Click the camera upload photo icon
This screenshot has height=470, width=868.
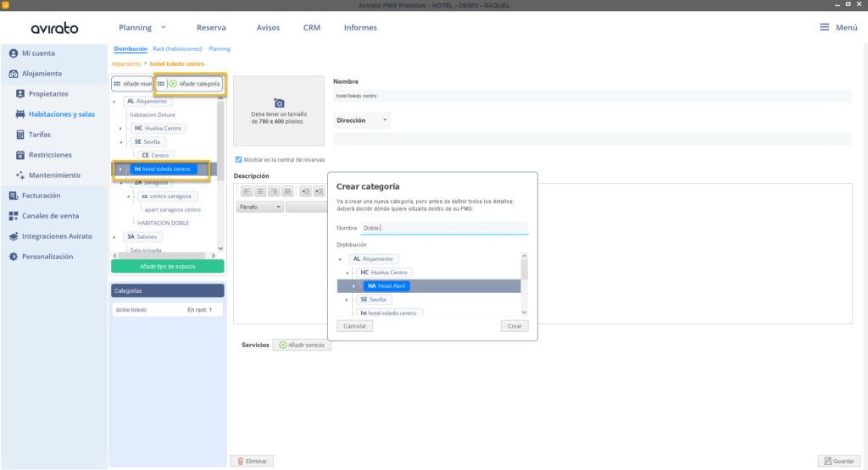[279, 102]
